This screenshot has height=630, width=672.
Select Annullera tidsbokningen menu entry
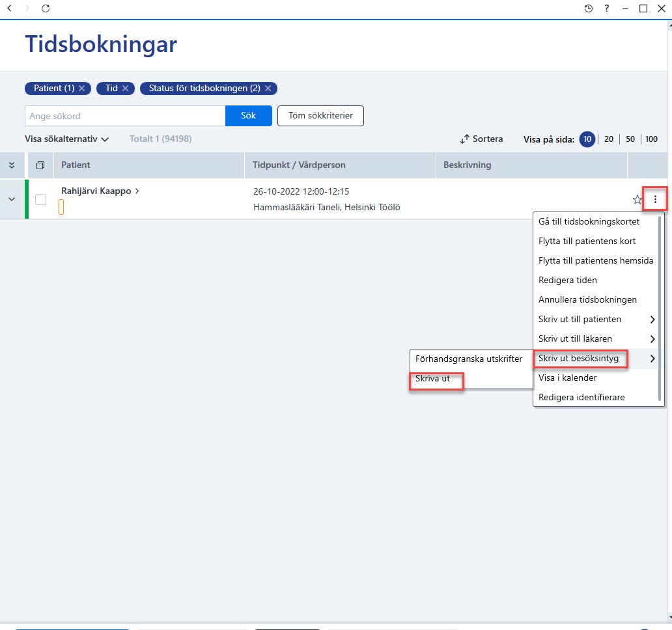587,300
